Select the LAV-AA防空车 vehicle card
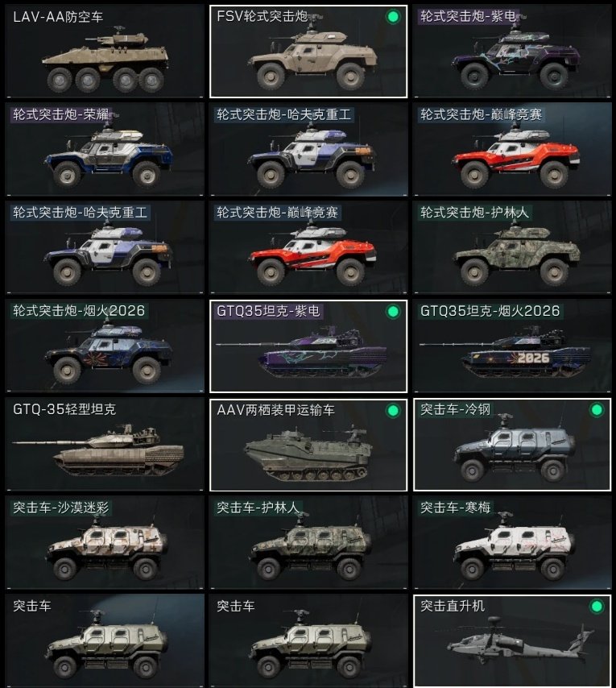The image size is (616, 688). point(105,52)
